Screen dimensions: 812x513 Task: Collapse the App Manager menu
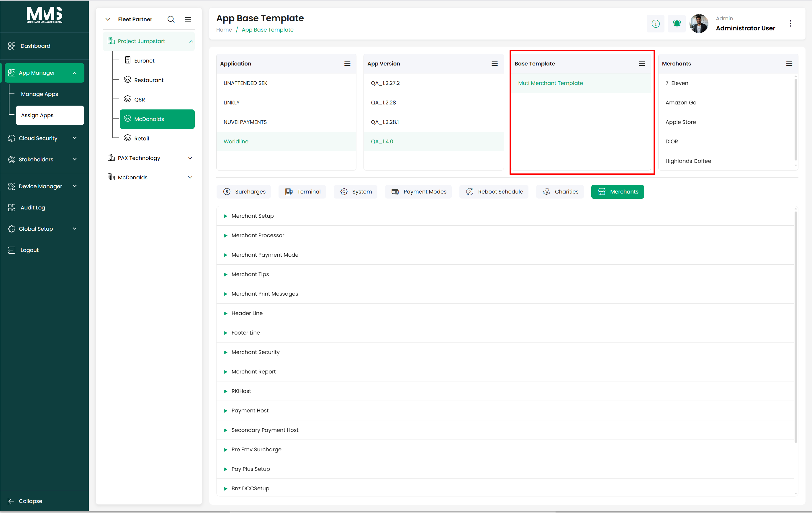(45, 73)
